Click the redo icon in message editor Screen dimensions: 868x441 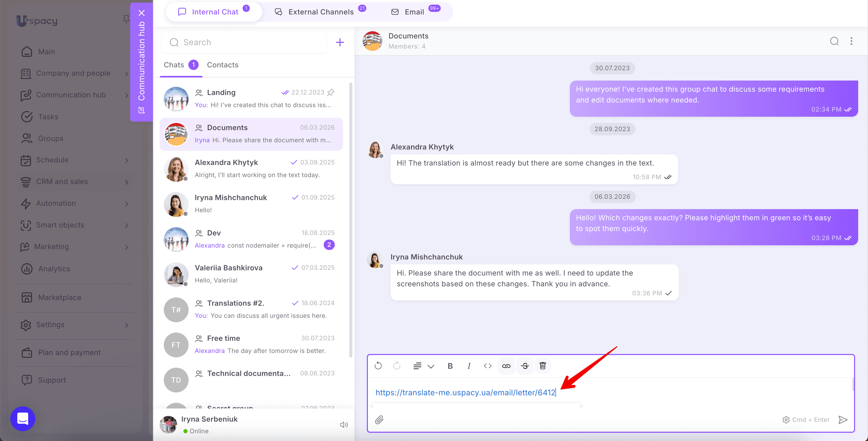tap(397, 366)
